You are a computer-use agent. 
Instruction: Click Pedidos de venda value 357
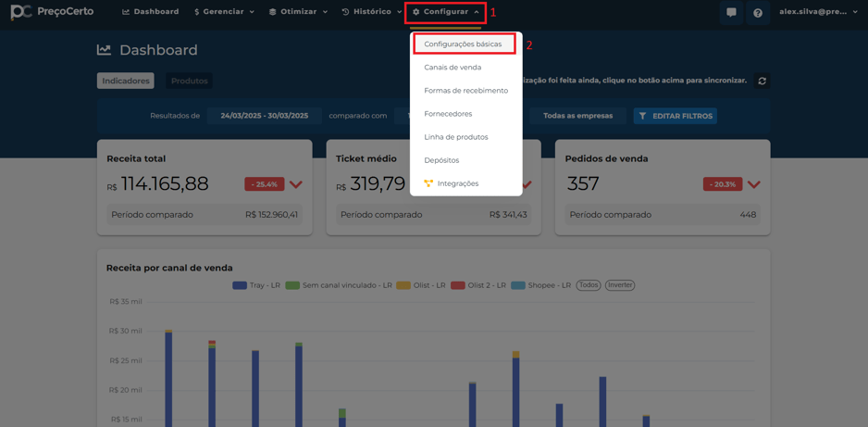click(x=583, y=184)
